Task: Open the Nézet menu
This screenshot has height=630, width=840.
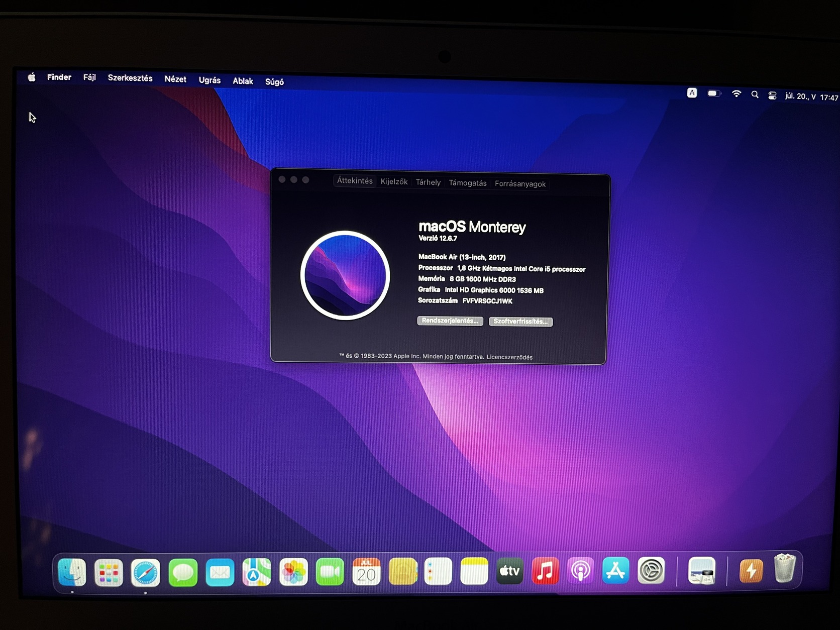Action: point(175,79)
